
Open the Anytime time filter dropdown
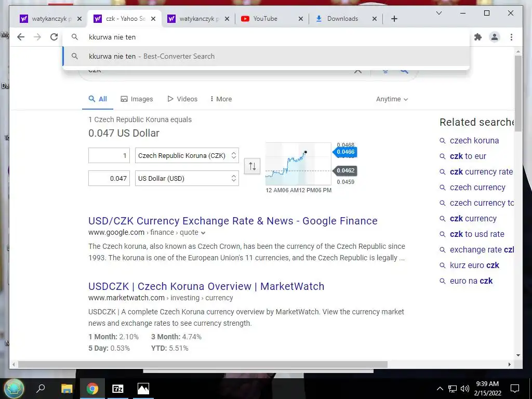click(392, 99)
